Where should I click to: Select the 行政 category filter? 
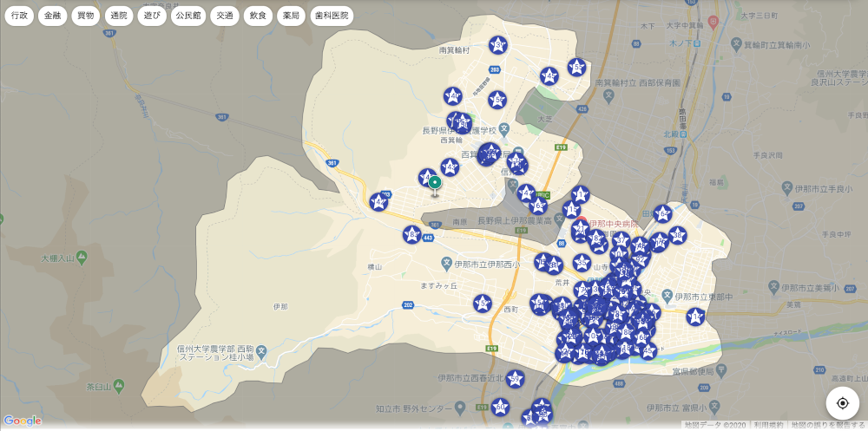click(x=19, y=16)
